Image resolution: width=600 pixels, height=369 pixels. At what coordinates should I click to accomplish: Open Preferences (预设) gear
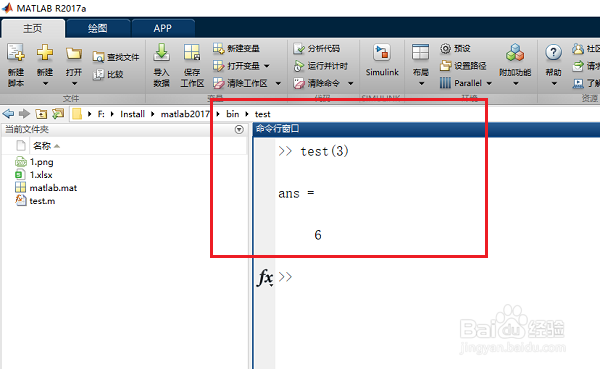455,49
